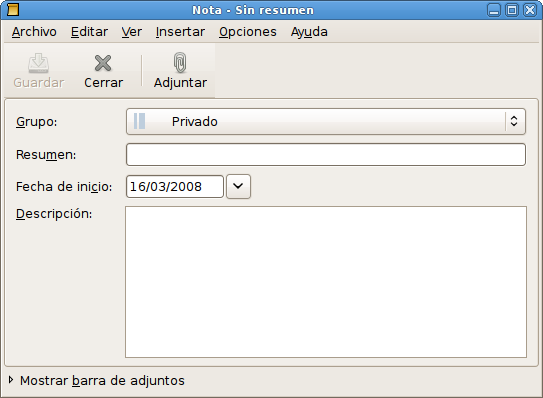
Task: Click the Adjuntar paperclip icon
Action: point(180,63)
